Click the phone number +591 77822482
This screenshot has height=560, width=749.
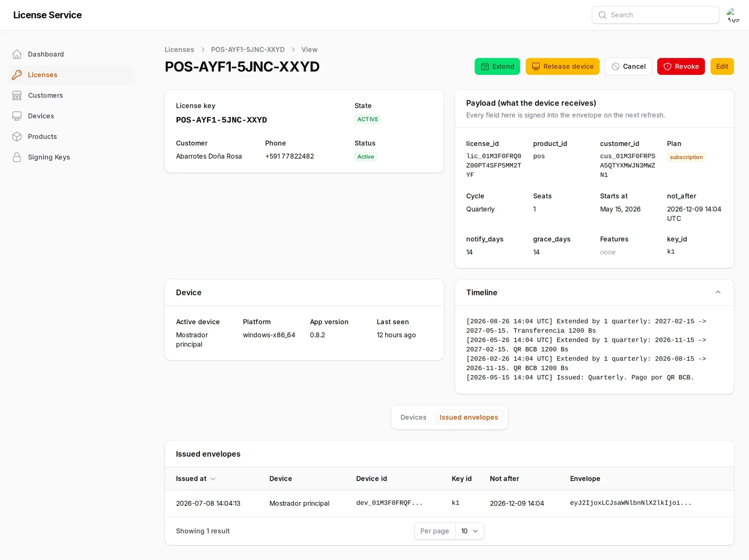(289, 156)
